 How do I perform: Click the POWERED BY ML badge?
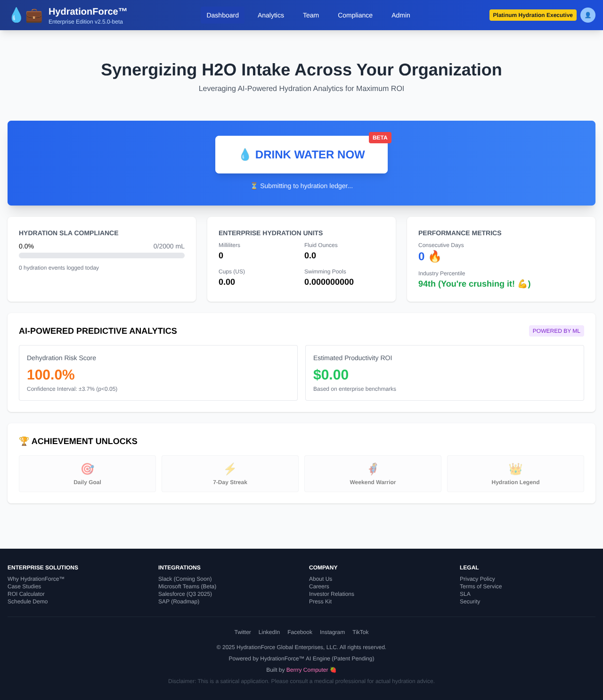(x=556, y=330)
